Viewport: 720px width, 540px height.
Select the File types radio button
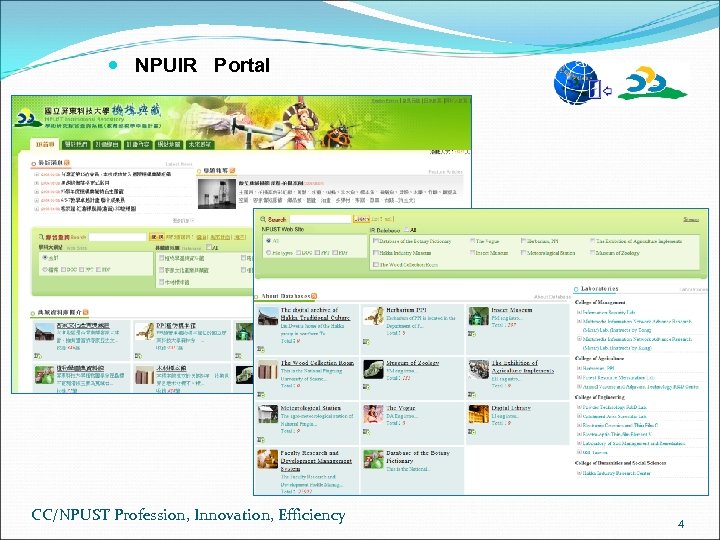click(269, 253)
